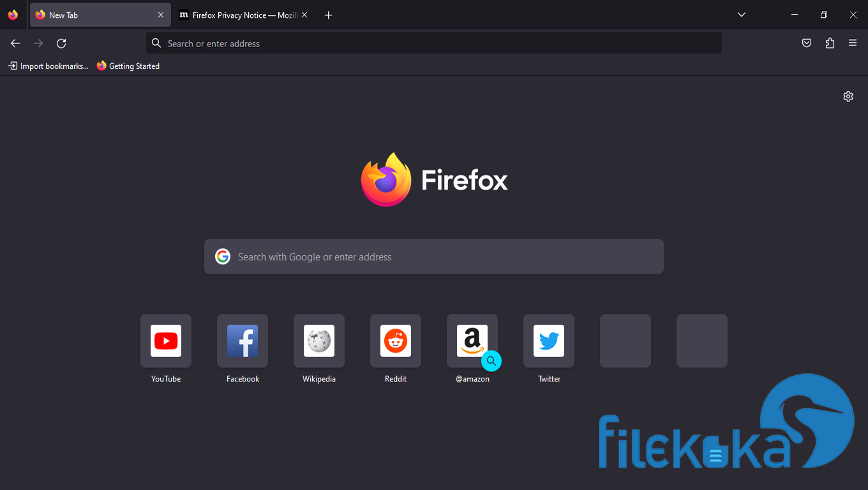Click the search icon in address bar
868x490 pixels.
click(x=156, y=43)
